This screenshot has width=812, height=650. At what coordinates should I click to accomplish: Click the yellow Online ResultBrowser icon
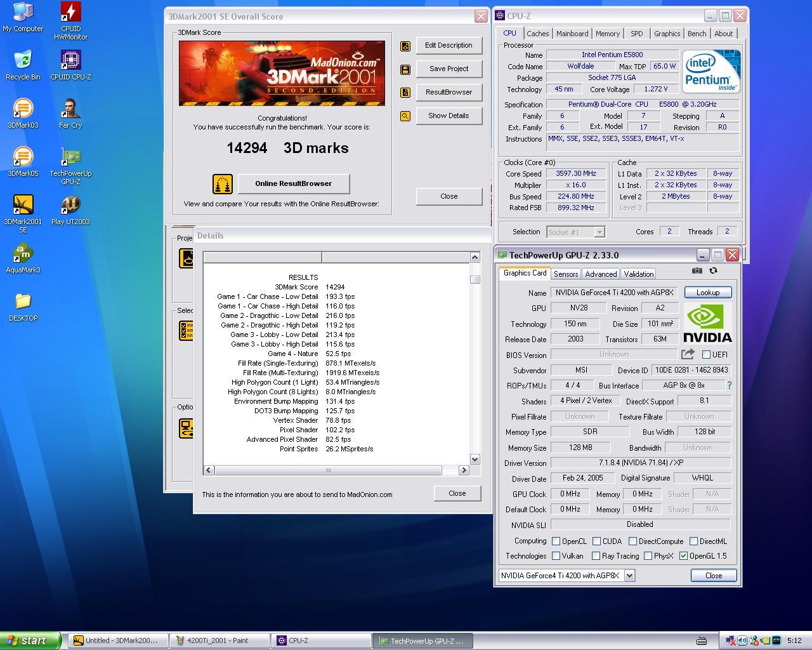(x=223, y=184)
